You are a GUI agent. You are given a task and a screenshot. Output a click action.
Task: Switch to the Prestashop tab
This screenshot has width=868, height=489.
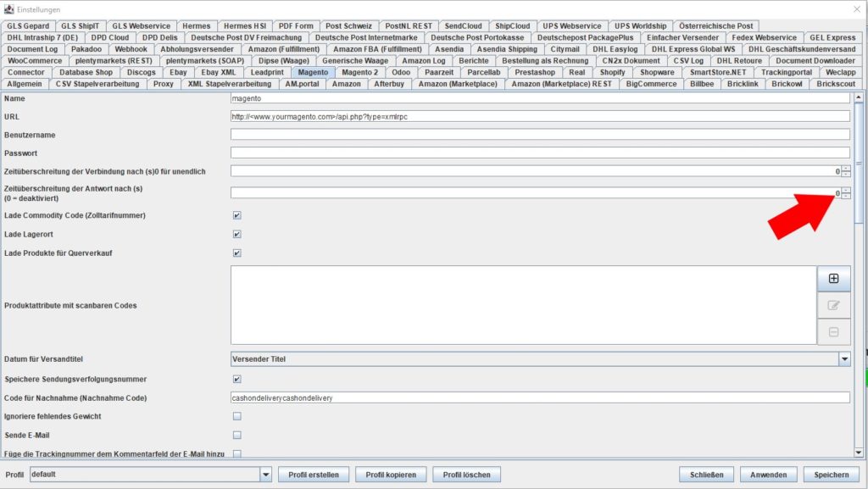535,73
